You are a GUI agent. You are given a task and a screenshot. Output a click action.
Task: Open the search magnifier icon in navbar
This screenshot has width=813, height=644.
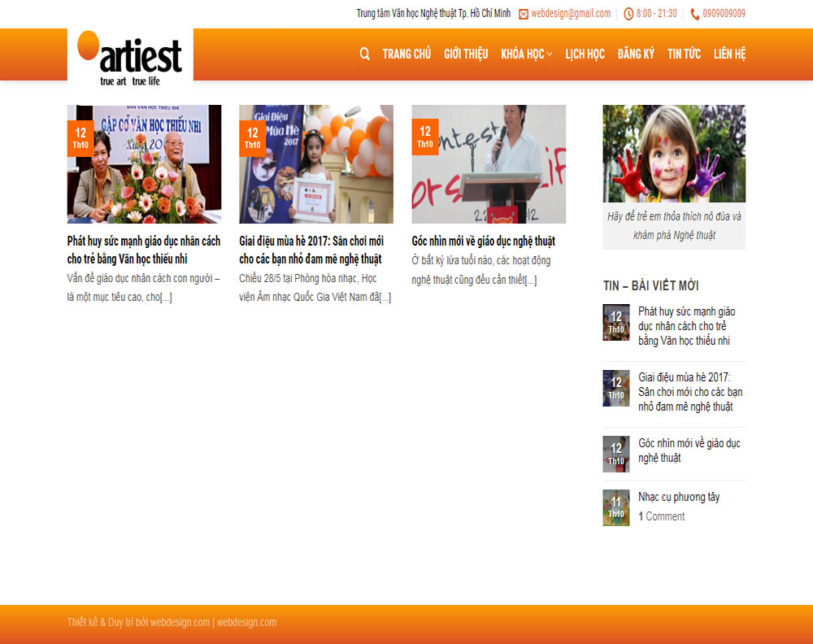(364, 54)
